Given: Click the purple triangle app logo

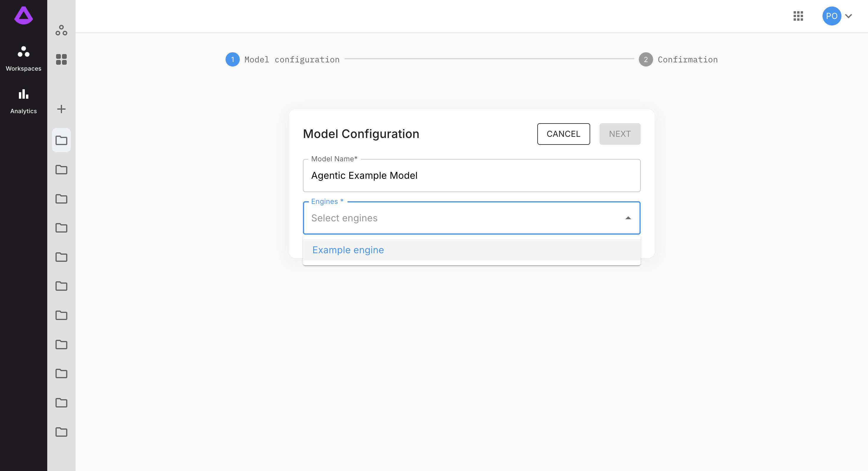Looking at the screenshot, I should pos(24,15).
